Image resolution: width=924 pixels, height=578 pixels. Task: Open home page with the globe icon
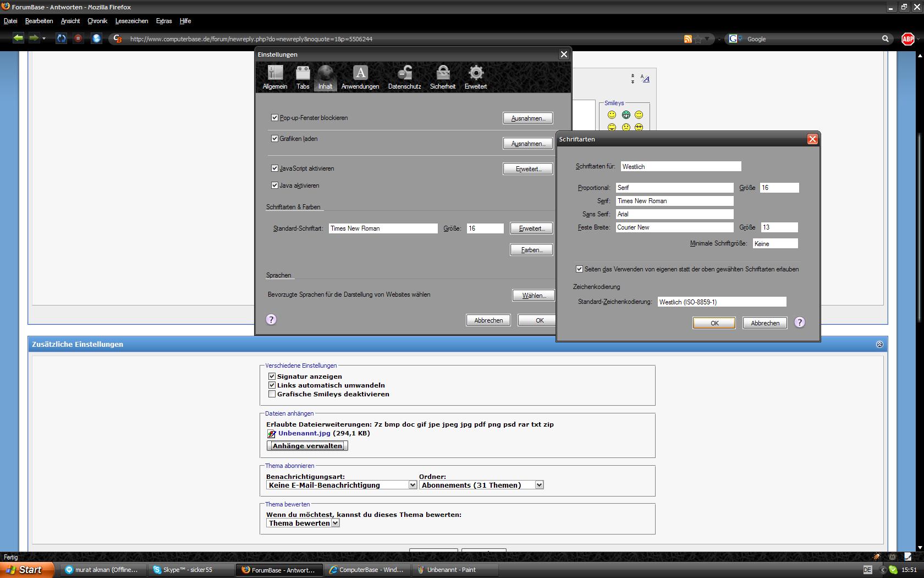pos(96,39)
